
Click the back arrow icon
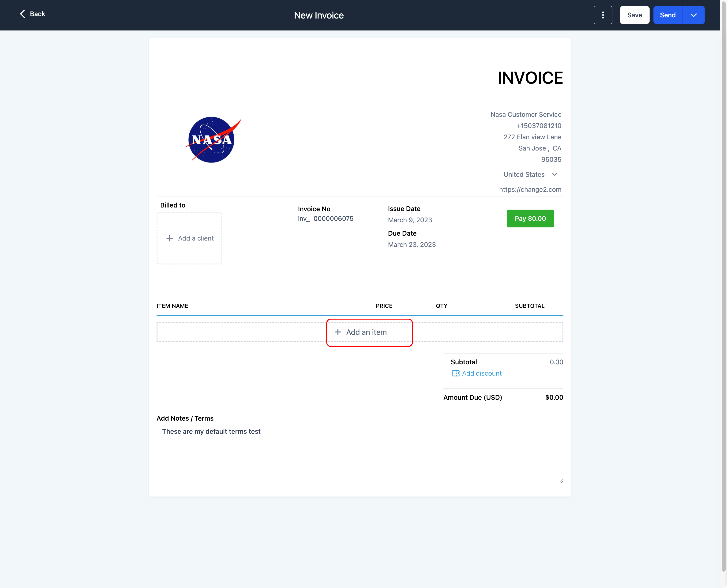22,14
